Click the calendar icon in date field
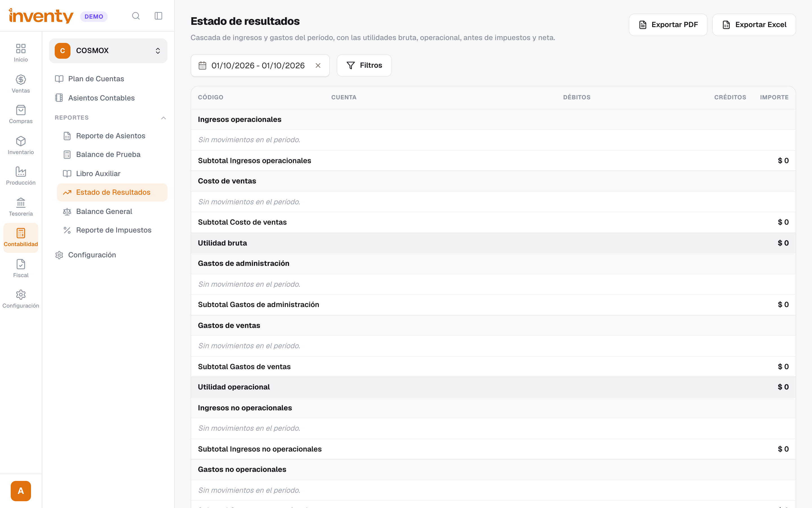Viewport: 812px width, 508px height. click(202, 65)
